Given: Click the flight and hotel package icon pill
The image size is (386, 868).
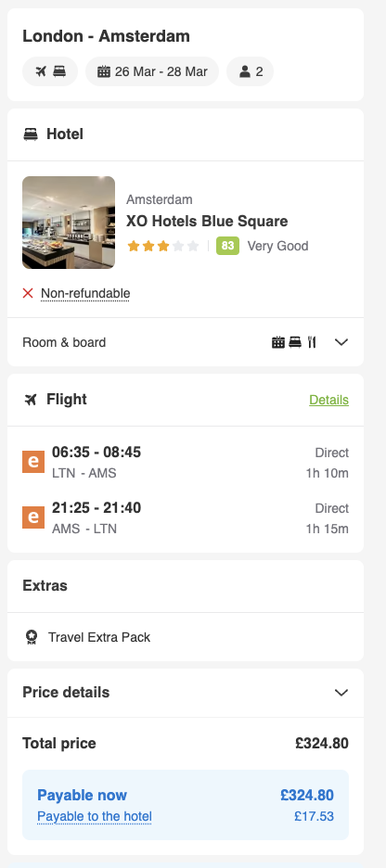Looking at the screenshot, I should tap(50, 71).
